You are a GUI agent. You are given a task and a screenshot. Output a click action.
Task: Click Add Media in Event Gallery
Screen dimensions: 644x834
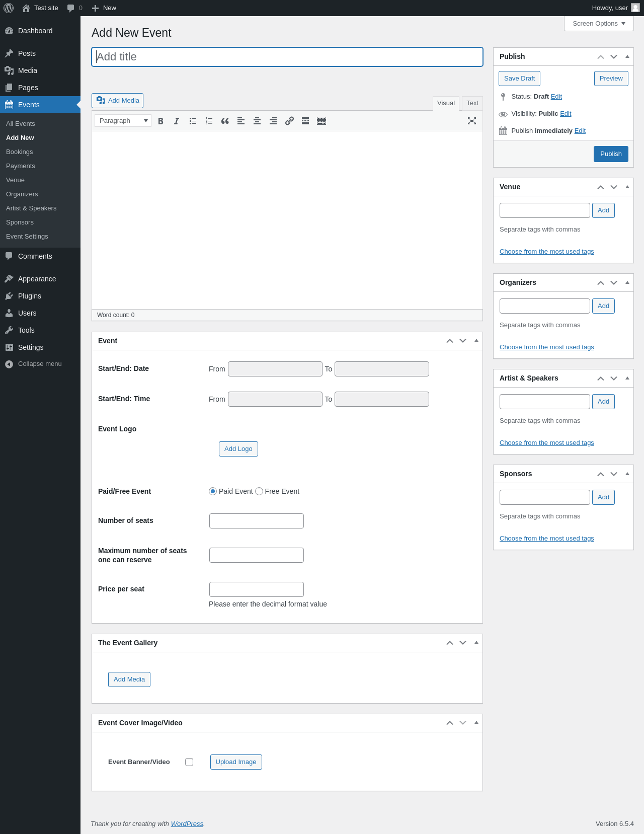pos(129,679)
